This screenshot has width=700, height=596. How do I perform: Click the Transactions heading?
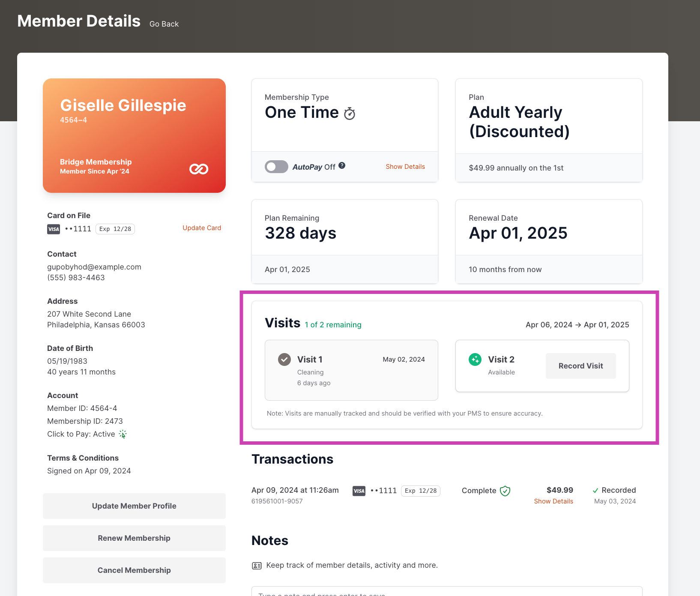coord(293,459)
